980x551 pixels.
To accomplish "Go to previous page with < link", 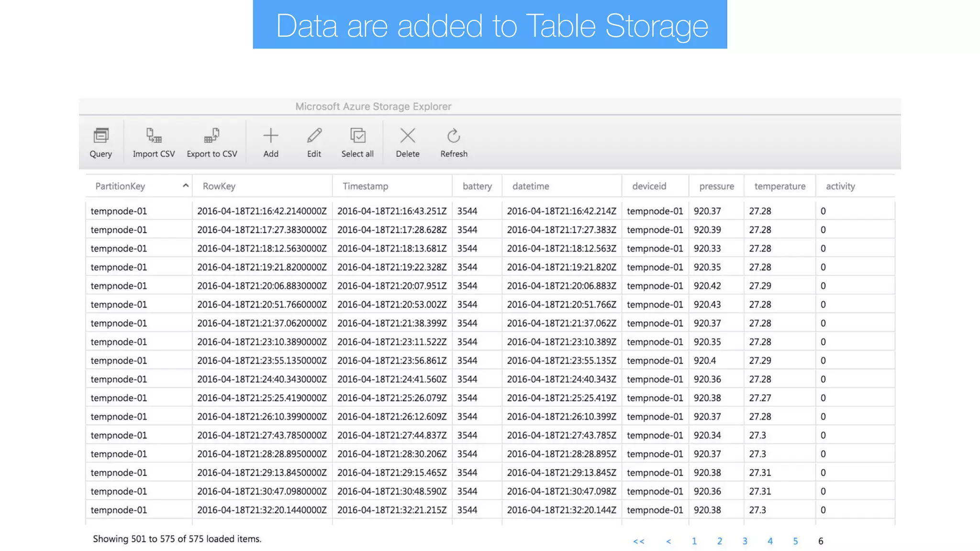I will pyautogui.click(x=668, y=541).
